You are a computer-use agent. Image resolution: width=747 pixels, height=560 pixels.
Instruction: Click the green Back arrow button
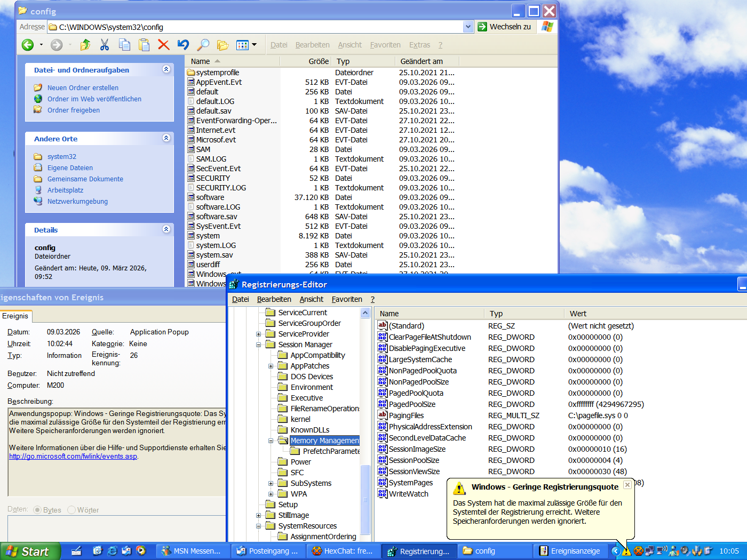point(28,45)
